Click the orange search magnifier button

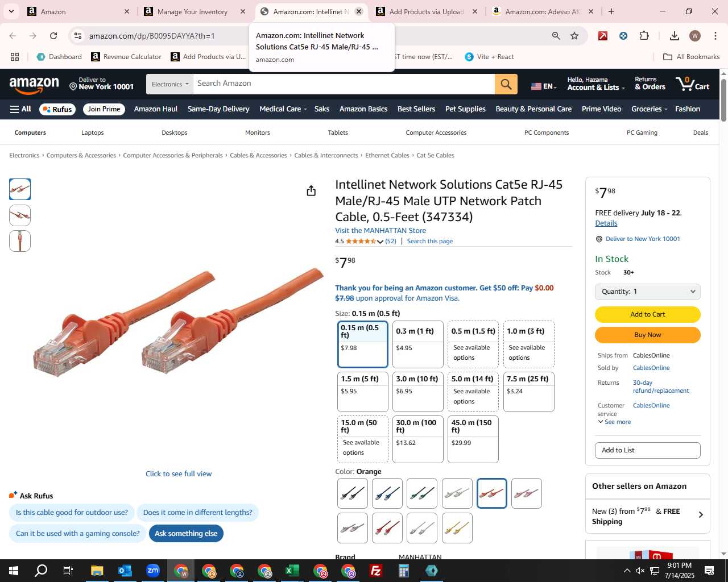click(506, 84)
